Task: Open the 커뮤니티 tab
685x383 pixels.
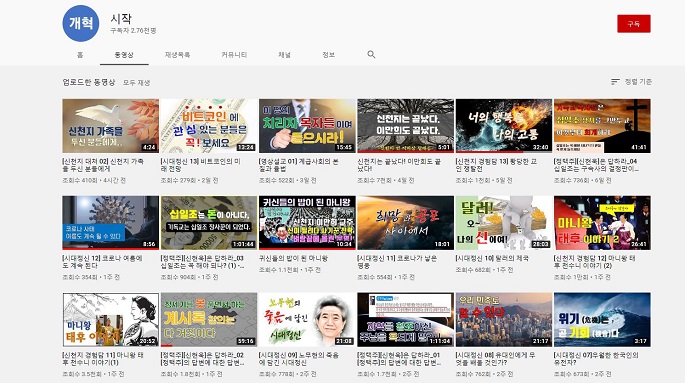Action: click(x=234, y=55)
